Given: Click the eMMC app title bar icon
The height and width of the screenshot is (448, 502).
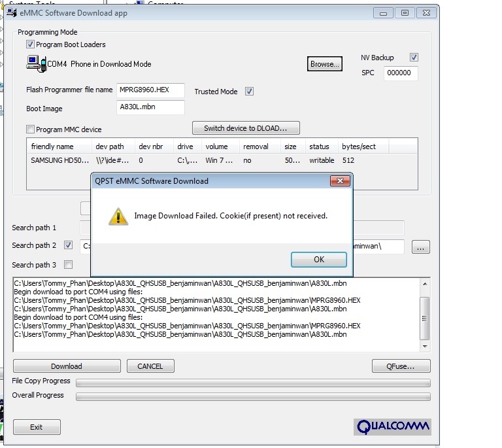Looking at the screenshot, I should 12,13.
